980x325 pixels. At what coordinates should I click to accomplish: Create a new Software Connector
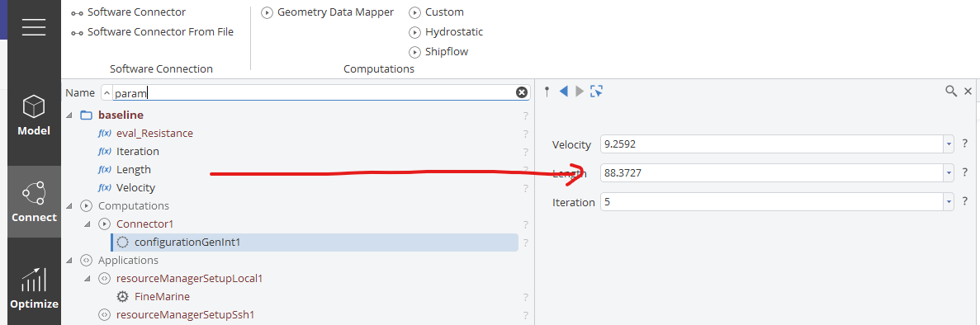click(128, 12)
